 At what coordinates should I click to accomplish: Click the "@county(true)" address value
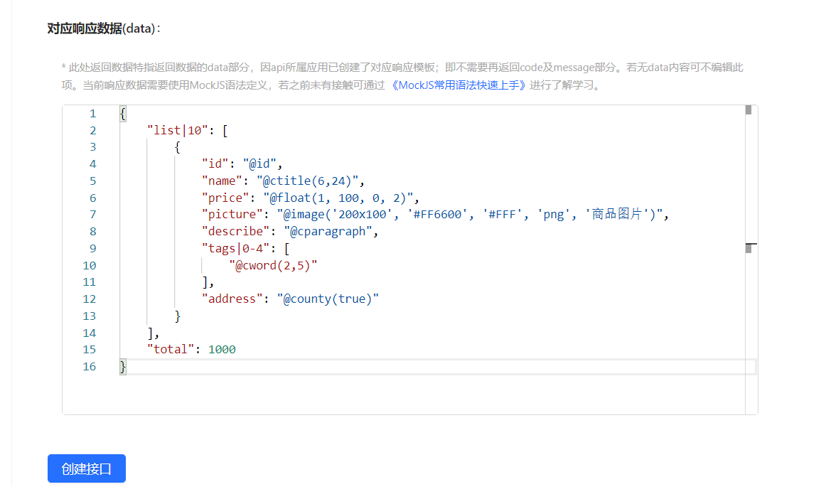(328, 299)
